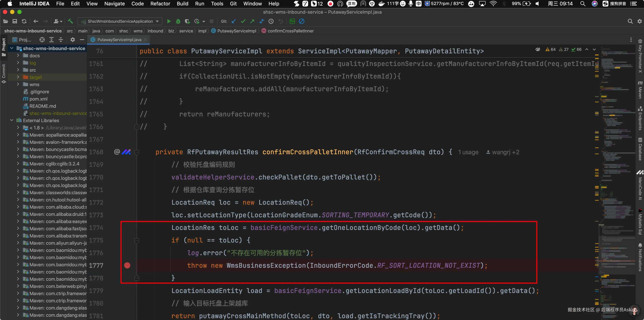Expand the target folder in project tree
Screen dimensions: 644x320
coord(18,77)
